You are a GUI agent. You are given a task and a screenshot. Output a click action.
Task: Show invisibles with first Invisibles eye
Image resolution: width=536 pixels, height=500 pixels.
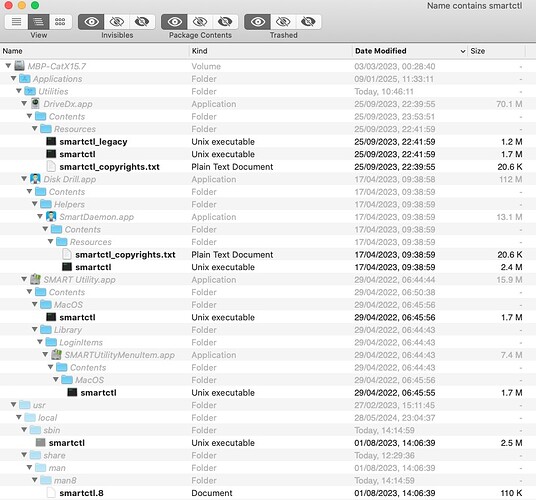coord(91,22)
